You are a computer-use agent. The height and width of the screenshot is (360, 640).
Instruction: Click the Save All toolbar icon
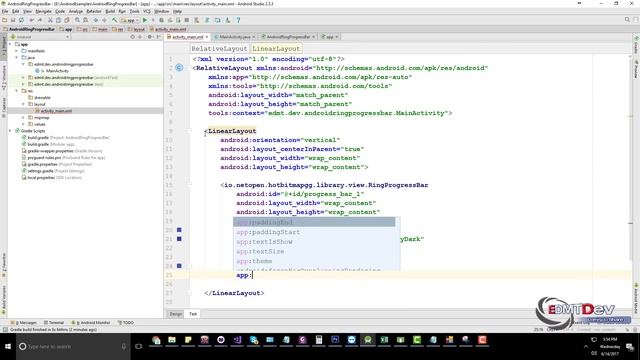13,20
